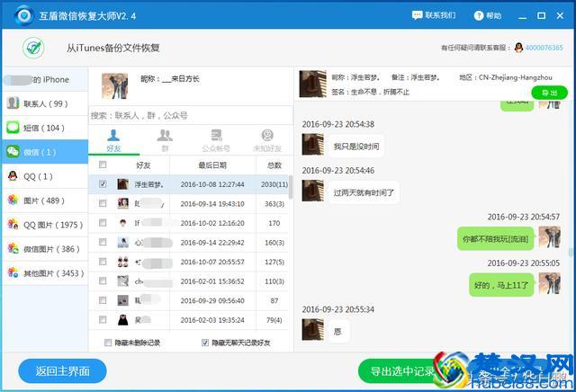The image size is (576, 392).
Task: Click the 返回主界面 button
Action: (x=62, y=371)
